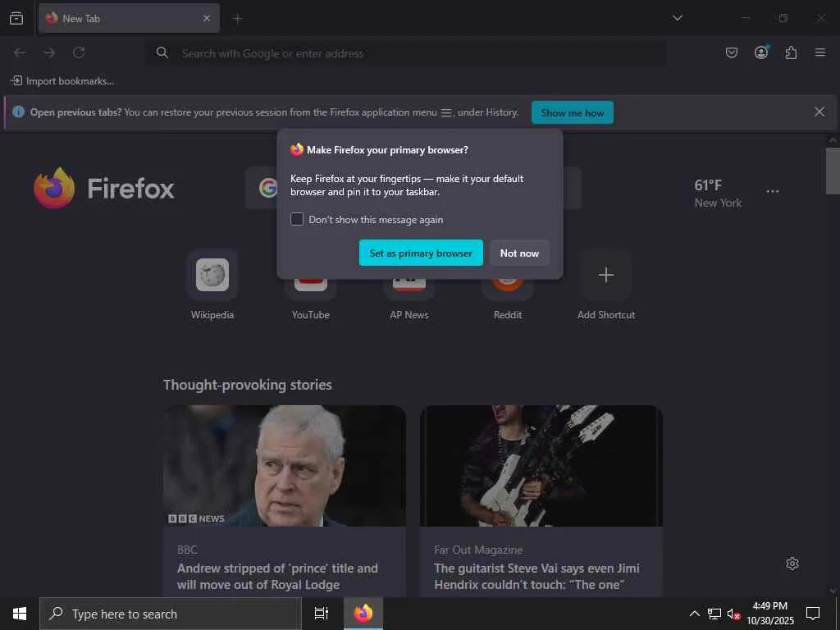Open the weather widget options menu
Screen dimensions: 840x630
(773, 191)
